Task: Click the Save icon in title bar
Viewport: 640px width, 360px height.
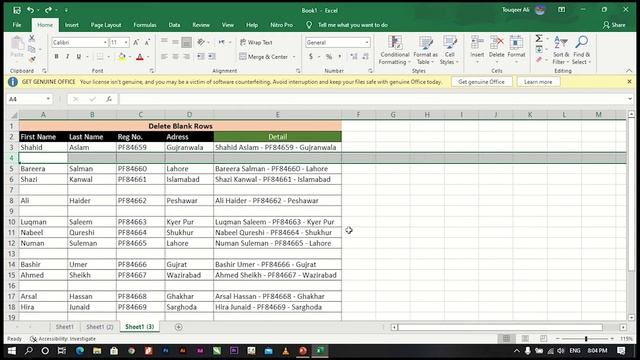Action: 17,10
